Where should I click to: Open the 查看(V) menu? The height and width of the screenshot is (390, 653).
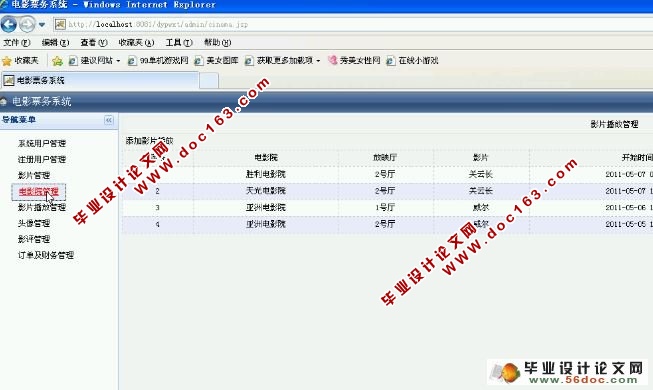(x=94, y=42)
